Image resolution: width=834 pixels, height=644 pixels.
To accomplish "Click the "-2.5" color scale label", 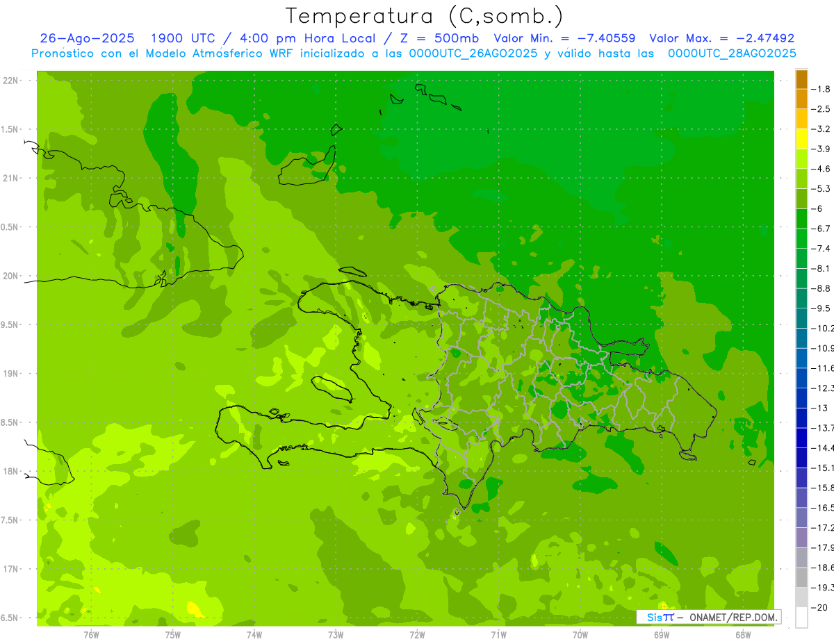I will 821,109.
